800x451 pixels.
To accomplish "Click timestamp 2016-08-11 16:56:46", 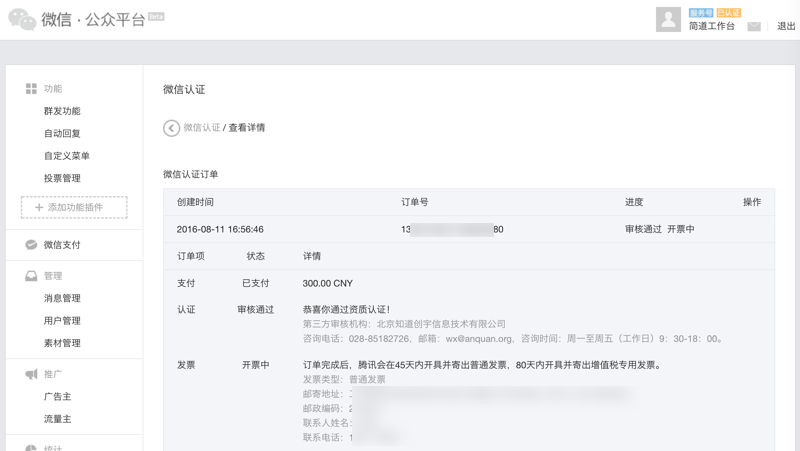I will (x=220, y=230).
